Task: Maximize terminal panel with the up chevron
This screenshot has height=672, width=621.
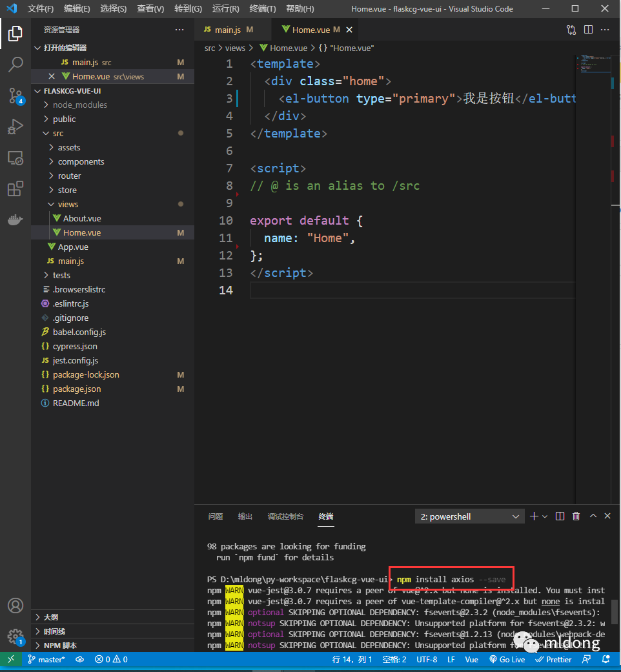Action: click(592, 516)
